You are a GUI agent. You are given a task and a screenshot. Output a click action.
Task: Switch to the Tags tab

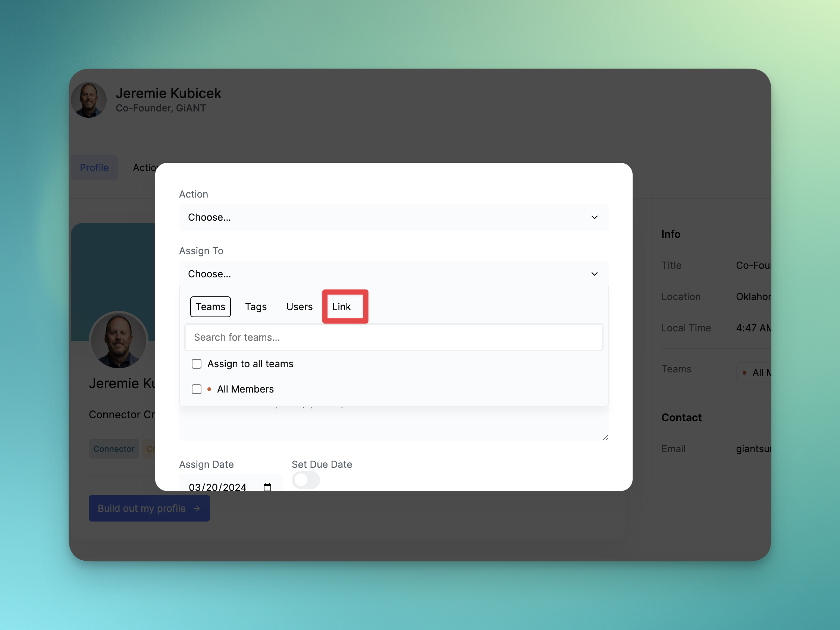pyautogui.click(x=256, y=307)
